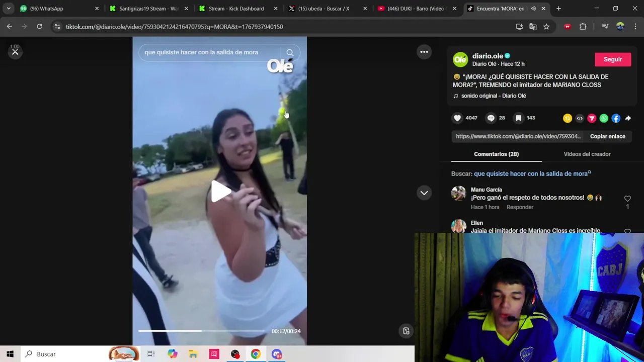
Task: Click the clip icon beside video
Action: coord(406,331)
